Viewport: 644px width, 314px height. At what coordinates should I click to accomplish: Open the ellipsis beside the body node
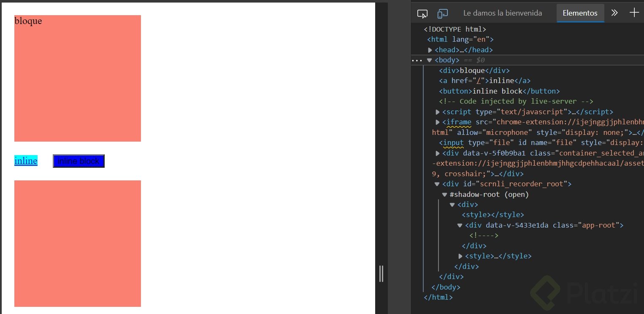coord(417,60)
